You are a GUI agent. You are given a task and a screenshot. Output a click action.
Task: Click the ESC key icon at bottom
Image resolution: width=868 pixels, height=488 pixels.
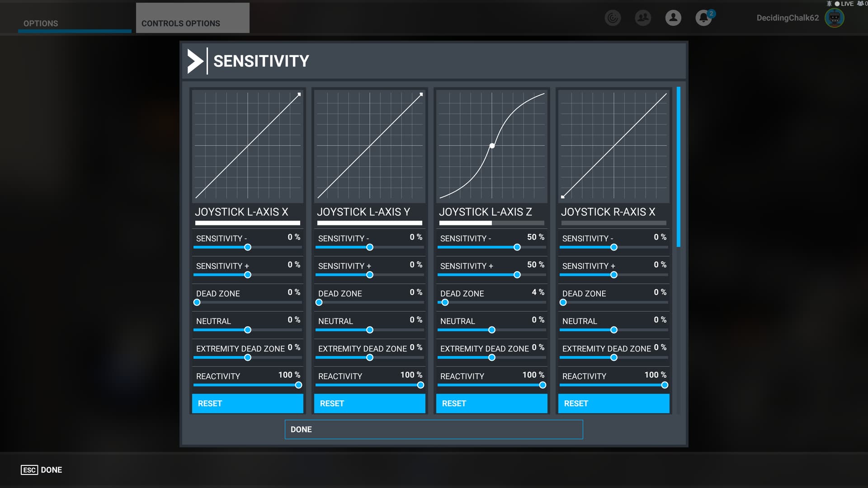pyautogui.click(x=29, y=470)
